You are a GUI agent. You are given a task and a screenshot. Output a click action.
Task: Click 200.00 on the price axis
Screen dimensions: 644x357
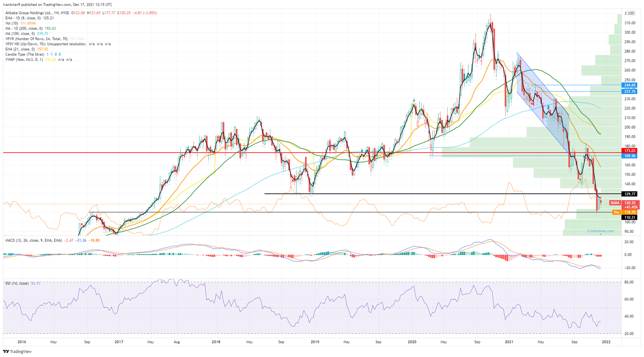point(630,127)
